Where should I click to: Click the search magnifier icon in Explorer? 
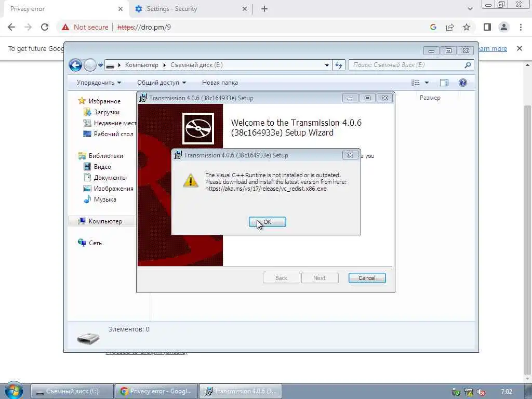coord(468,65)
